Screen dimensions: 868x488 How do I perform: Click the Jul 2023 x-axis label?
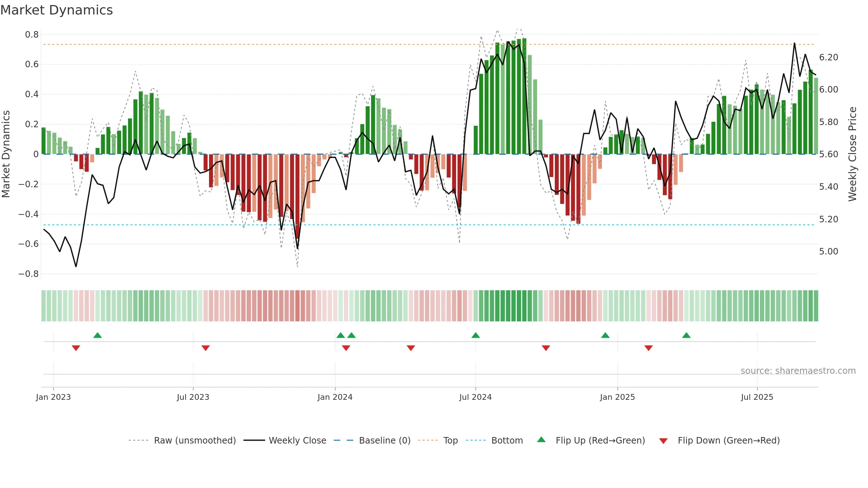tap(193, 397)
